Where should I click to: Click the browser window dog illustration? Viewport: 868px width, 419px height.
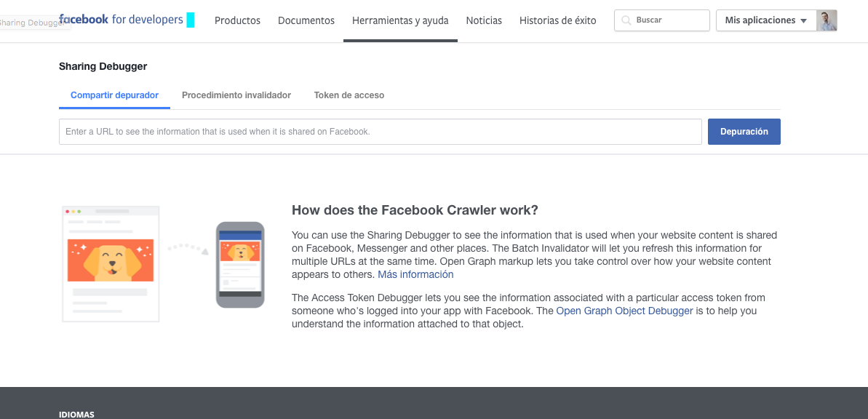(x=111, y=263)
